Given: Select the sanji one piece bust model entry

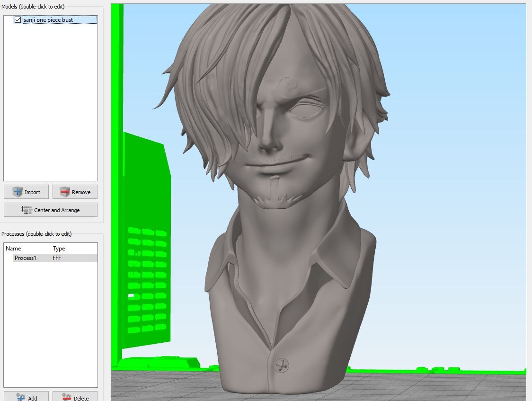Looking at the screenshot, I should (x=60, y=20).
